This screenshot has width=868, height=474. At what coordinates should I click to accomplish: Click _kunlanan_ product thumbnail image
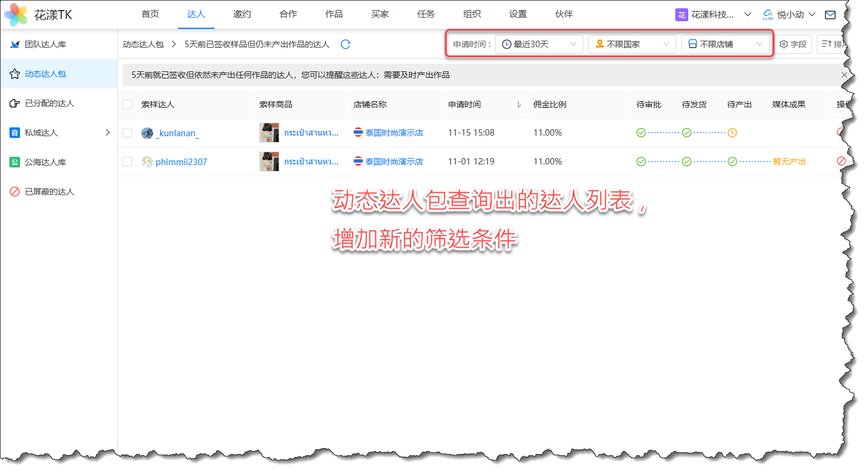pyautogui.click(x=269, y=133)
